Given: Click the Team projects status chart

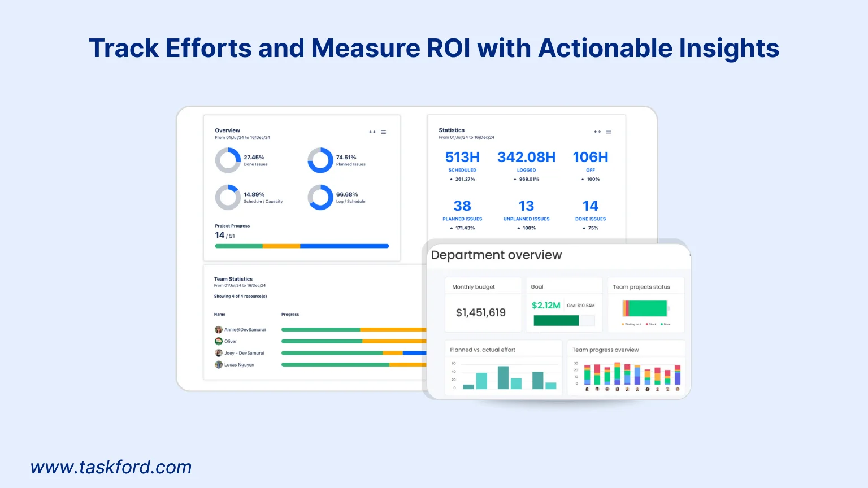Looking at the screenshot, I should pyautogui.click(x=645, y=308).
